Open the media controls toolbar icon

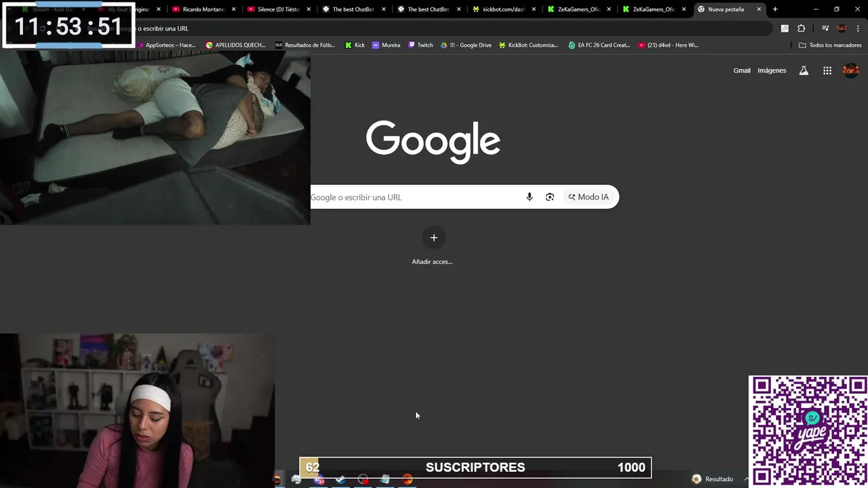[825, 28]
